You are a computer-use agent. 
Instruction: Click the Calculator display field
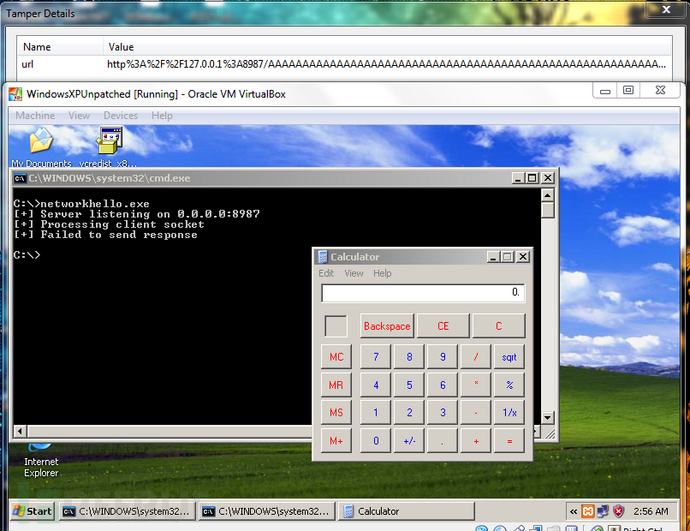[x=422, y=293]
